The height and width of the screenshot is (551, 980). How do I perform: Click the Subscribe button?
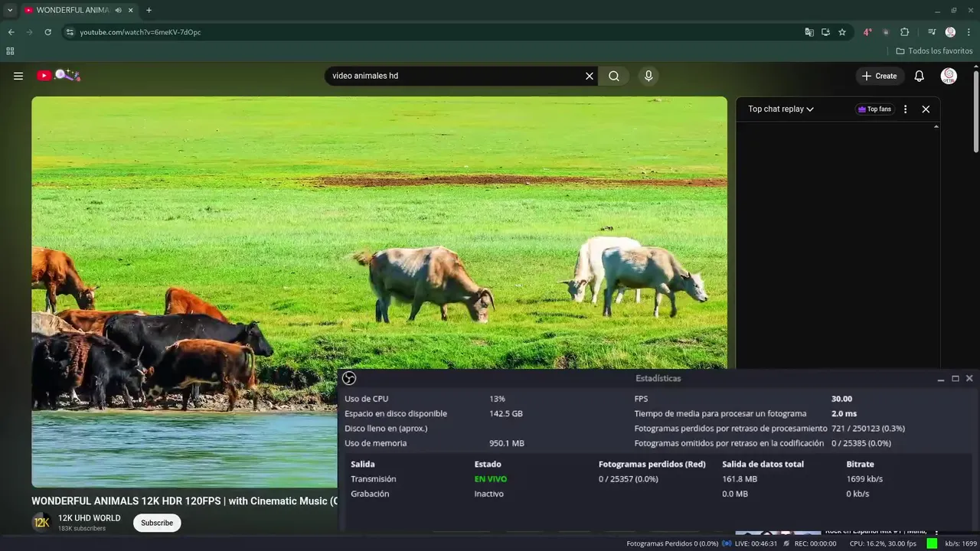(157, 523)
